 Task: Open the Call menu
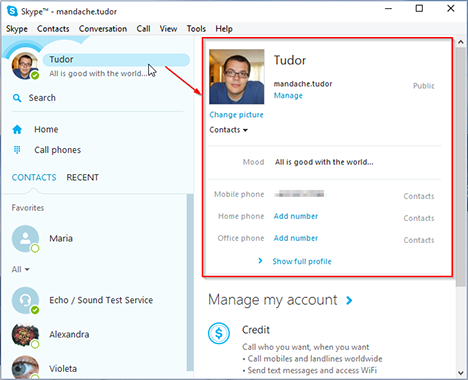(x=143, y=29)
